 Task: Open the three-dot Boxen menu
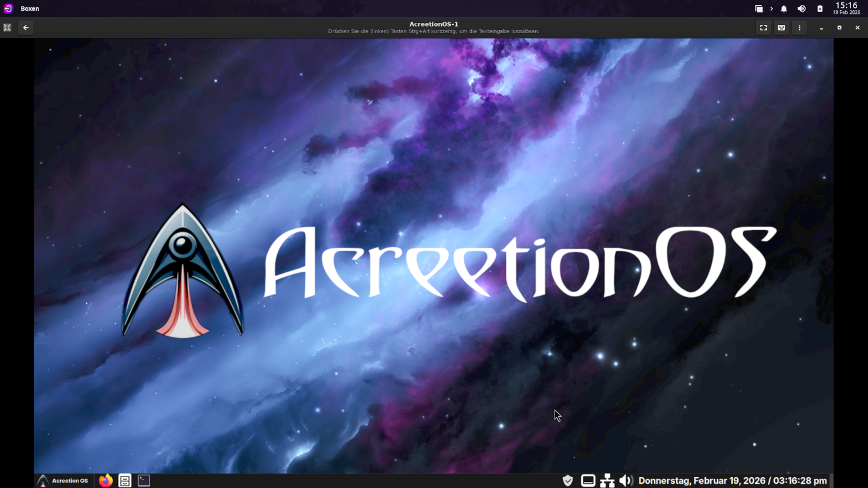point(799,28)
